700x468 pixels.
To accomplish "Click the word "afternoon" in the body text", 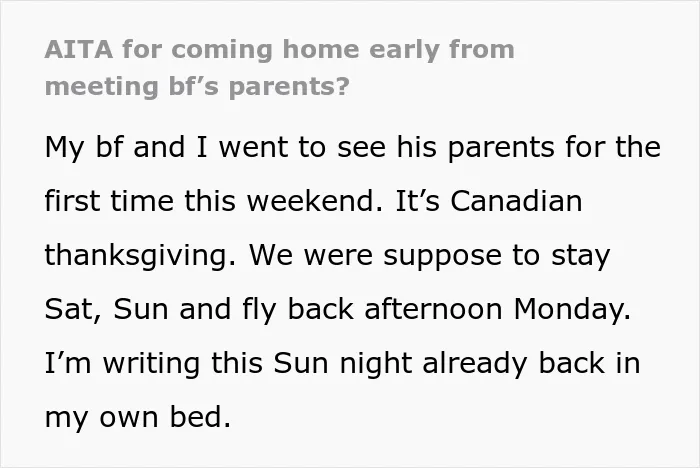I will tap(433, 309).
